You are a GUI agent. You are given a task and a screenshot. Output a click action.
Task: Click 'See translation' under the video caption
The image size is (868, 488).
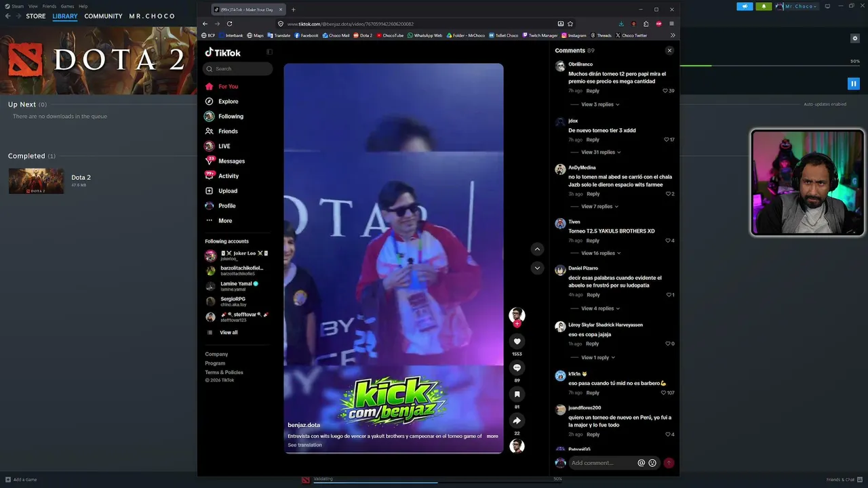304,445
